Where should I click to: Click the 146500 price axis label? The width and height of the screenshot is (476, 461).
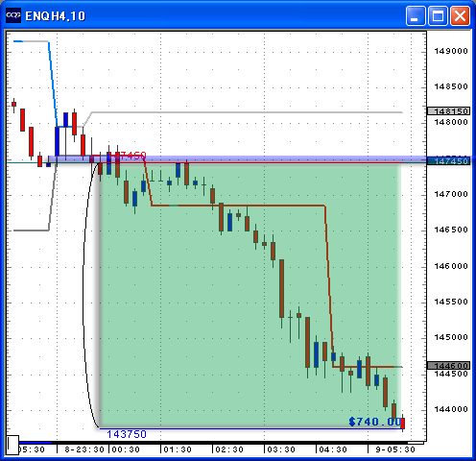click(x=451, y=230)
